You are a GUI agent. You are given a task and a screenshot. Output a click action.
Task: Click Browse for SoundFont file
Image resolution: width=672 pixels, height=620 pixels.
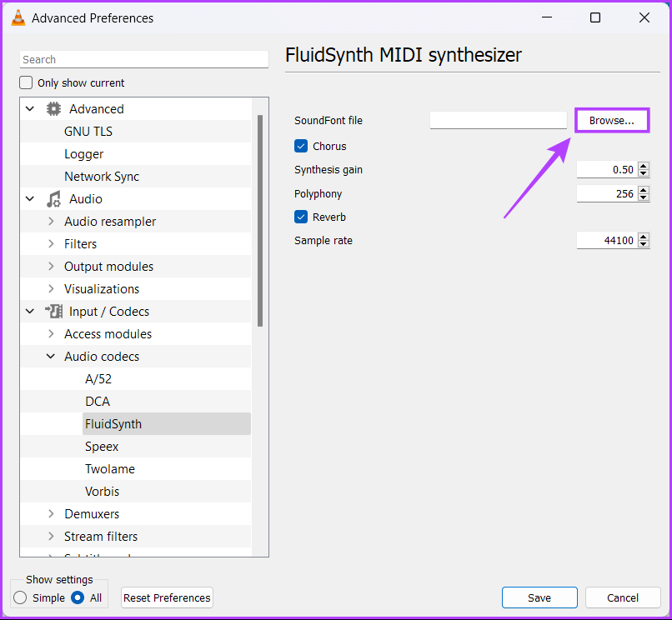(x=612, y=120)
